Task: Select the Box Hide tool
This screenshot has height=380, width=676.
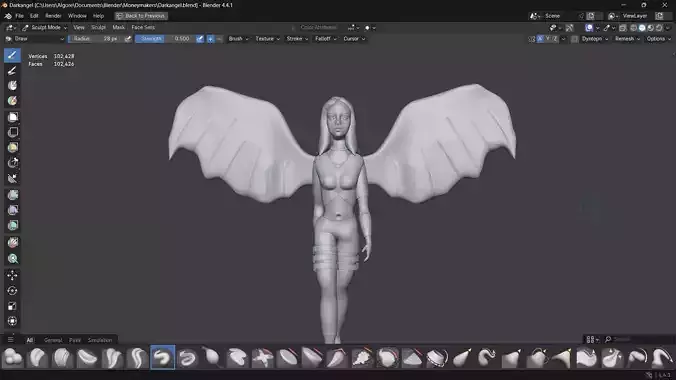Action: 12,132
